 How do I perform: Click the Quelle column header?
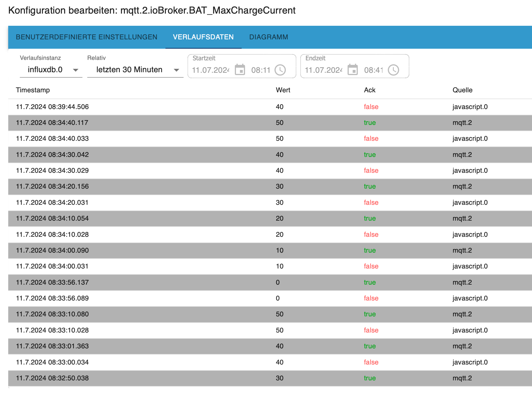[x=463, y=90]
